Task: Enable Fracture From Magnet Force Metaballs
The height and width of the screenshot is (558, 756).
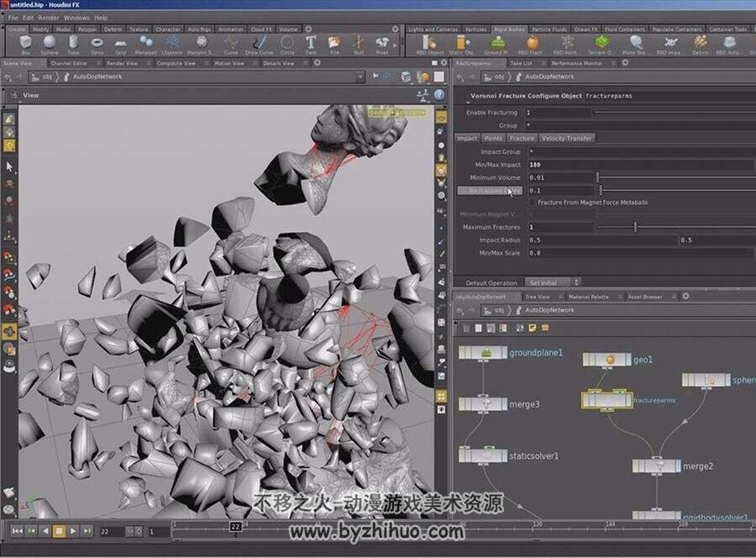Action: click(532, 203)
